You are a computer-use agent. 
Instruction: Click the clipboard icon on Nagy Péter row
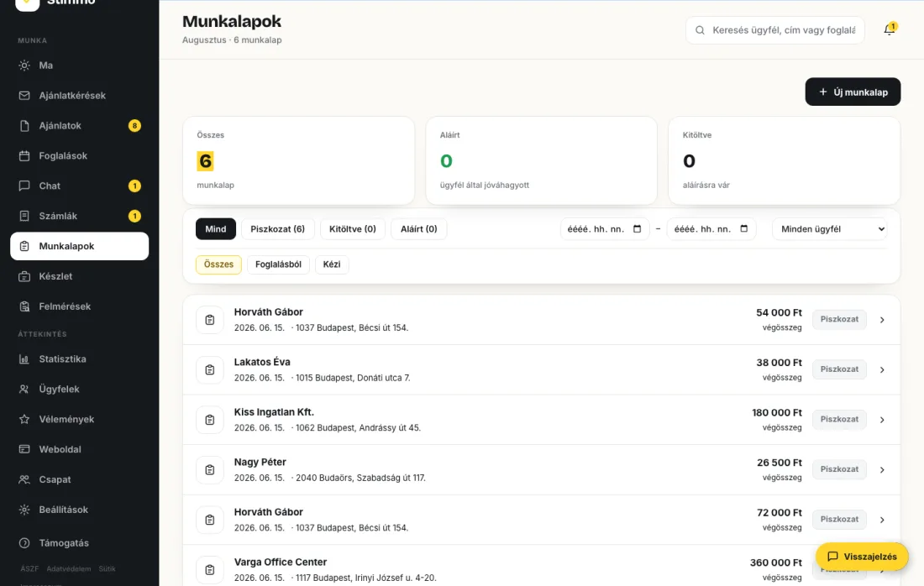click(x=210, y=470)
